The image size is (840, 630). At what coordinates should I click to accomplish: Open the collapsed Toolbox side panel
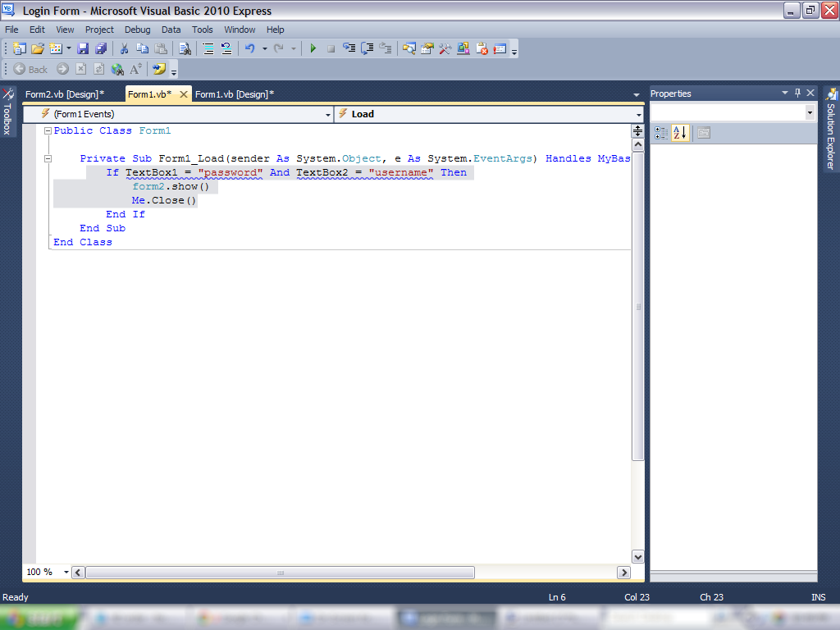click(x=8, y=112)
